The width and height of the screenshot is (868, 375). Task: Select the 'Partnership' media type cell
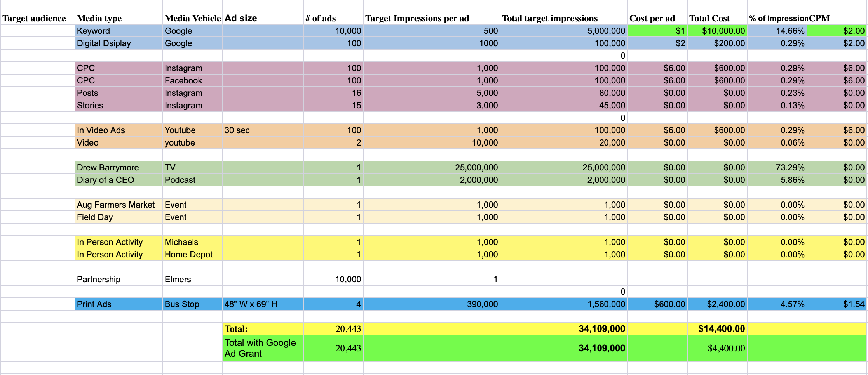pyautogui.click(x=119, y=279)
